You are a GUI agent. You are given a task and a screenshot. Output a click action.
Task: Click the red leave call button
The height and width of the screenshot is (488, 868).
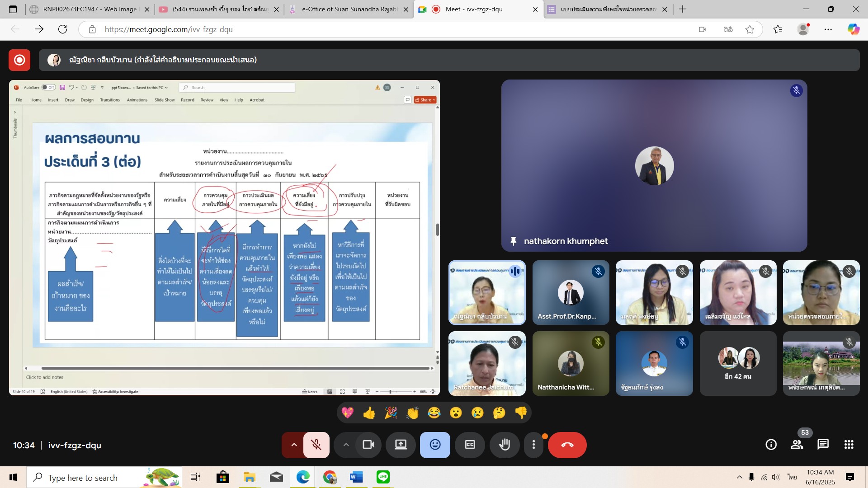(x=567, y=445)
